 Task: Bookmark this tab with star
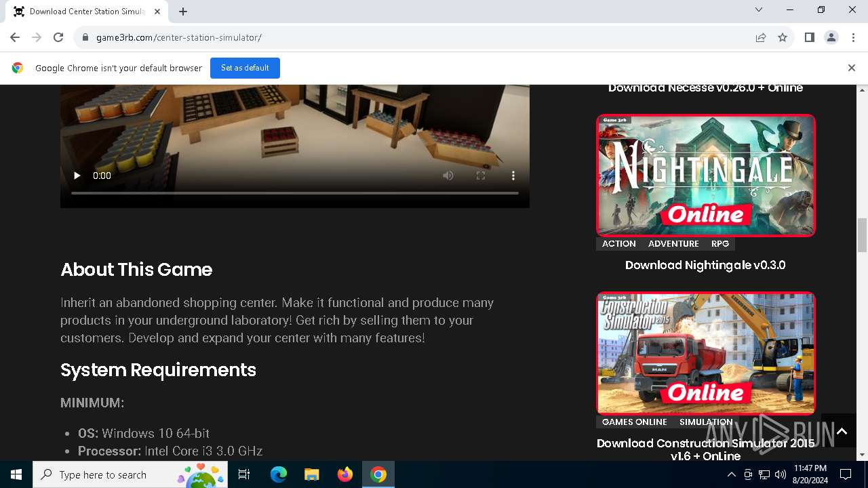click(783, 37)
